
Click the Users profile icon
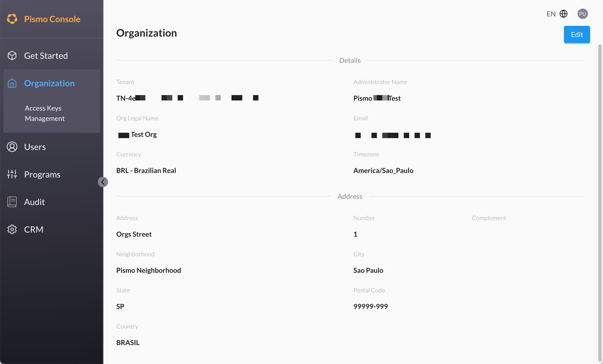[x=12, y=147]
